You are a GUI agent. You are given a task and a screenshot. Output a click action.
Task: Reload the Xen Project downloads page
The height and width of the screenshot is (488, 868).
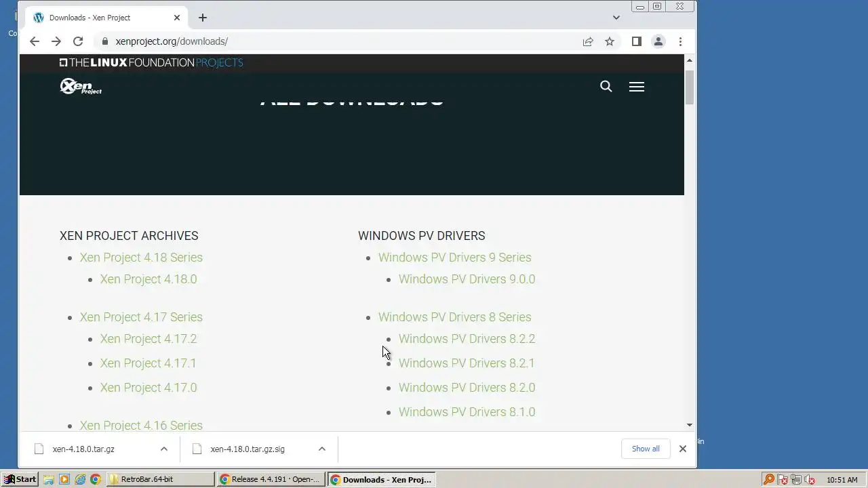click(x=78, y=41)
